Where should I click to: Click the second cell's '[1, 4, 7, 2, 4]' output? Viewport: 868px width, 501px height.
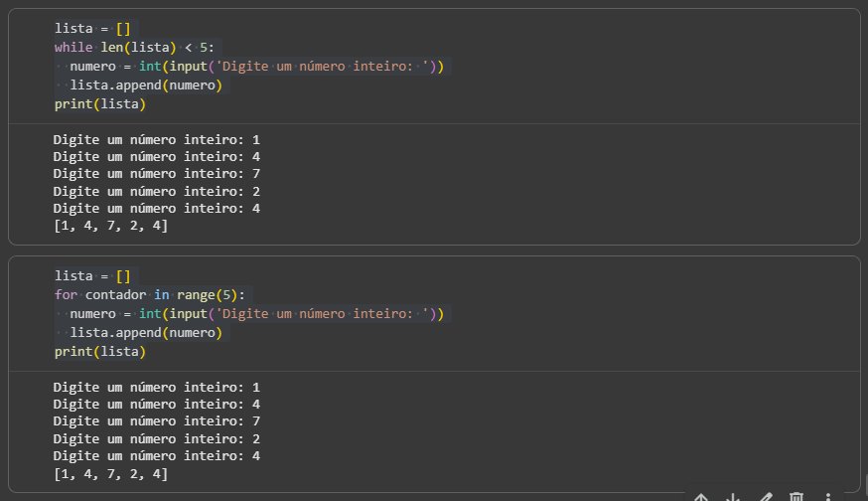pos(110,474)
